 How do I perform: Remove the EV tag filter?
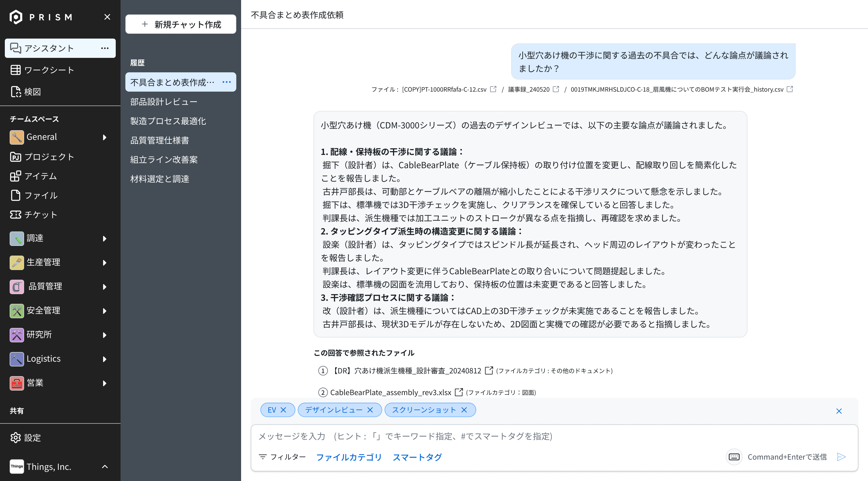coord(283,410)
